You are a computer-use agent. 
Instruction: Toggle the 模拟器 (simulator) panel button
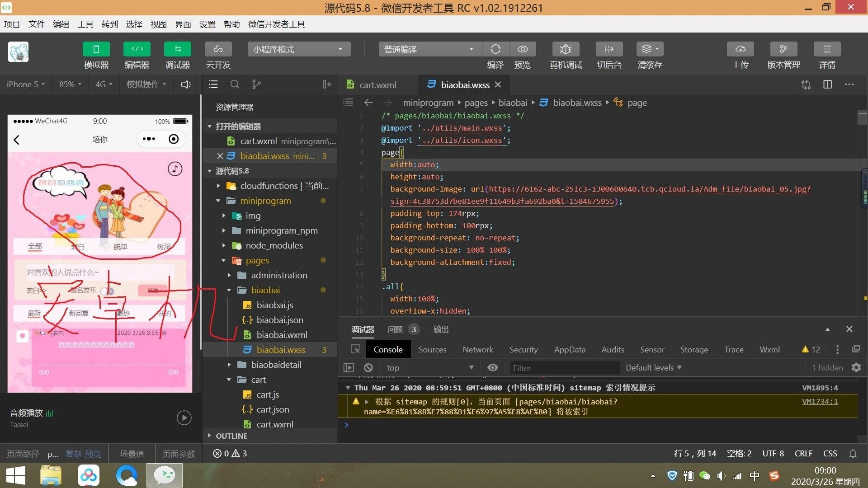pos(96,49)
